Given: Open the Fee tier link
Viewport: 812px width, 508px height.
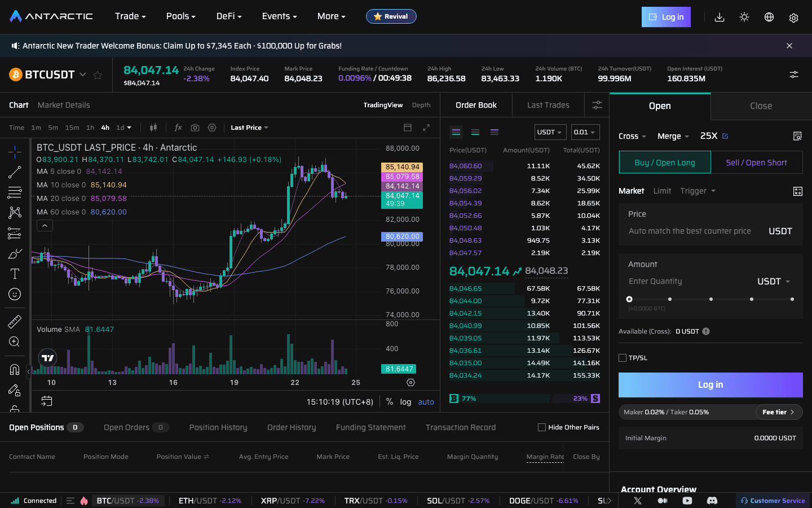Looking at the screenshot, I should click(778, 412).
